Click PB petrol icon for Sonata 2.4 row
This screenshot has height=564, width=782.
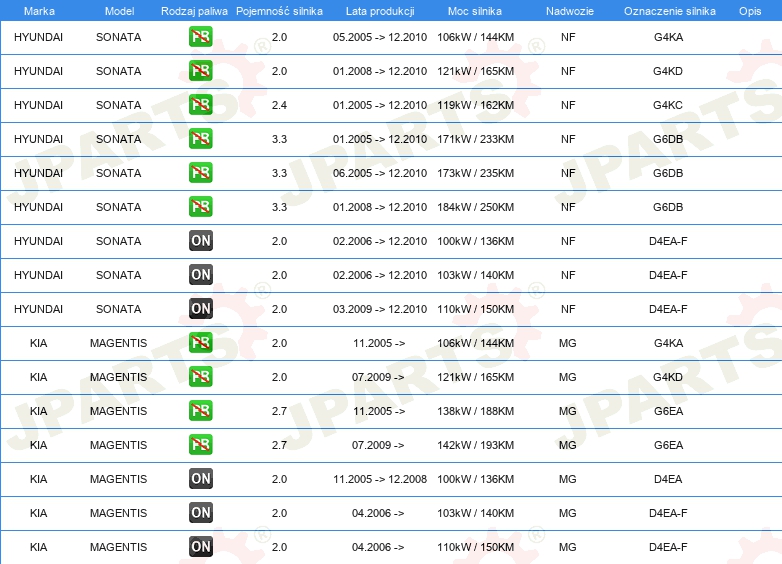[x=200, y=105]
